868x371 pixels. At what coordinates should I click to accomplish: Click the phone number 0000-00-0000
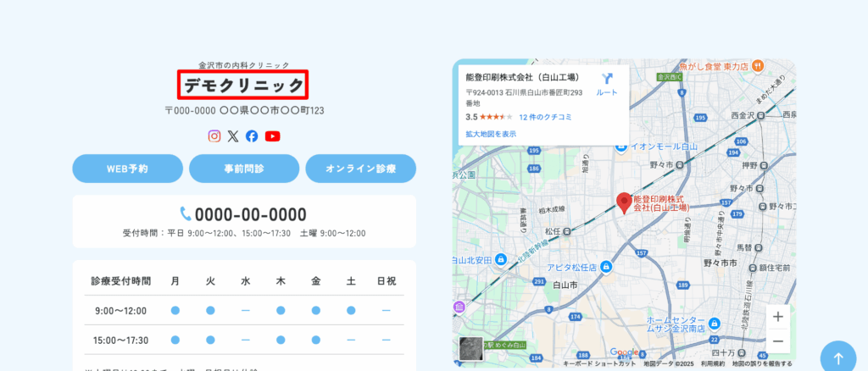click(250, 214)
